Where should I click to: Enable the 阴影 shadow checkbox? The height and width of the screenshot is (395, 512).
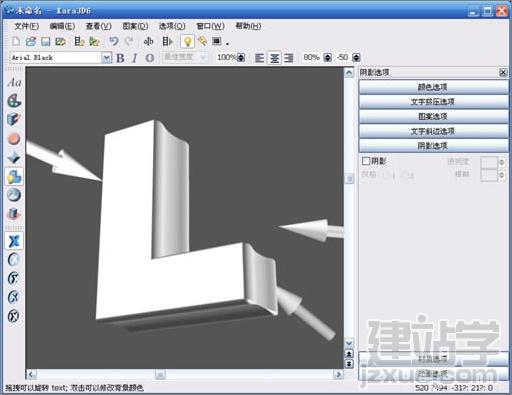tap(366, 161)
